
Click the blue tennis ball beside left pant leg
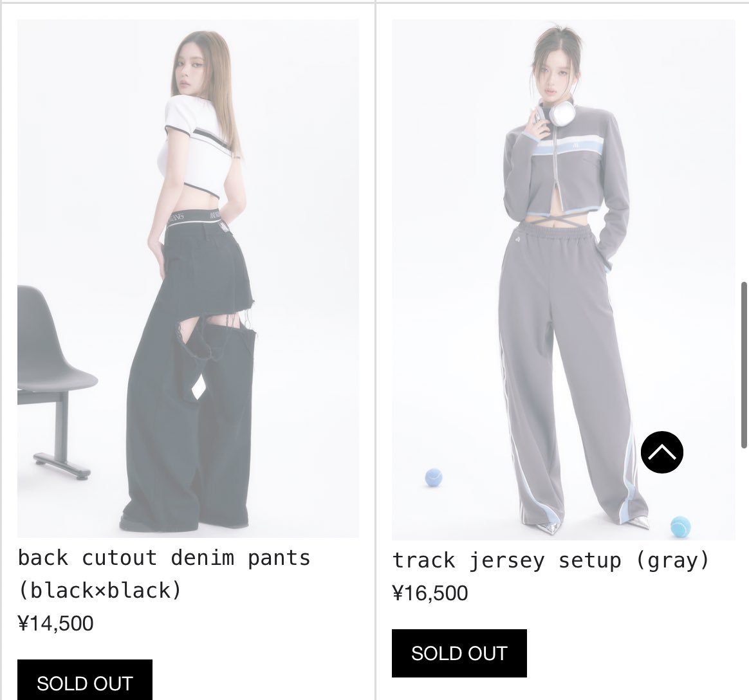[x=434, y=477]
